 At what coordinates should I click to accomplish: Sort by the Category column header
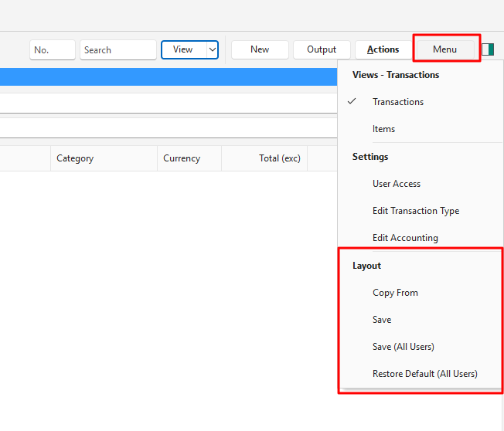click(75, 158)
